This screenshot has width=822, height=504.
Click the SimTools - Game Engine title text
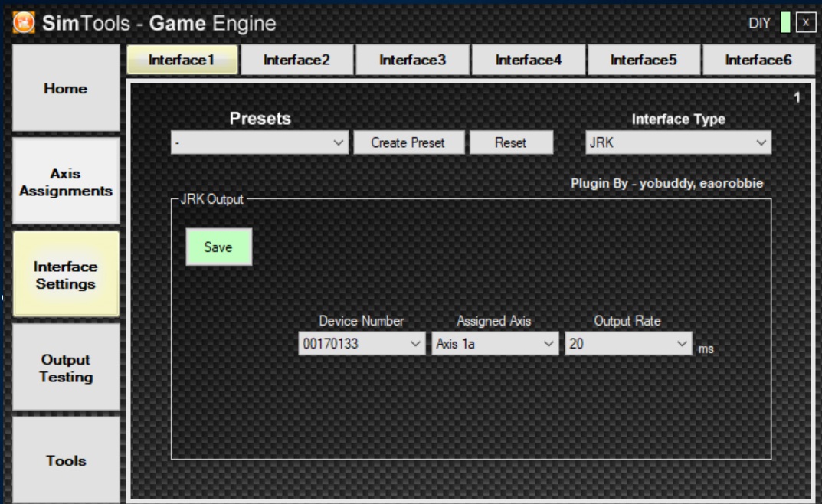159,23
